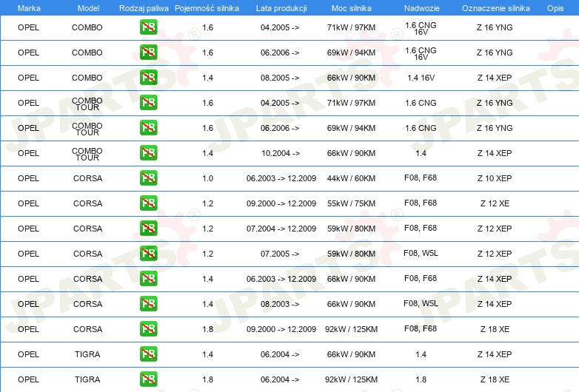Click 'COMBO TOUR' model in the 10.2004 row
Image resolution: width=579 pixels, height=392 pixels.
[x=87, y=154]
